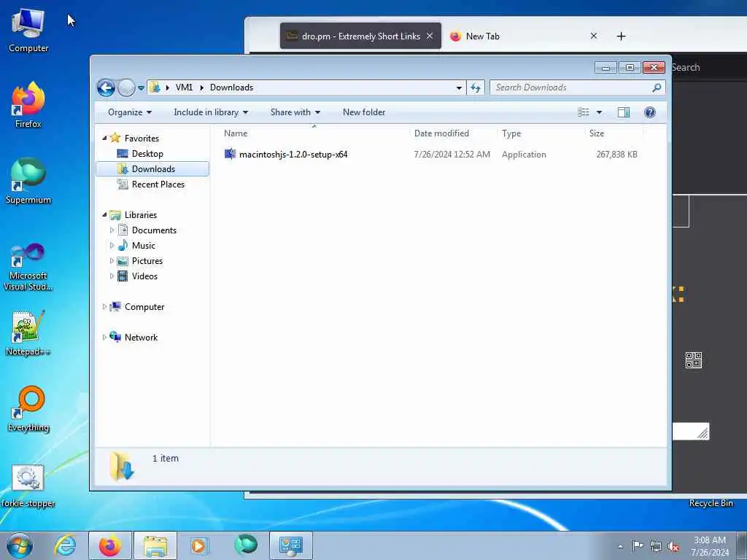747x560 pixels.
Task: Close the New Tab browser tab
Action: [x=594, y=36]
